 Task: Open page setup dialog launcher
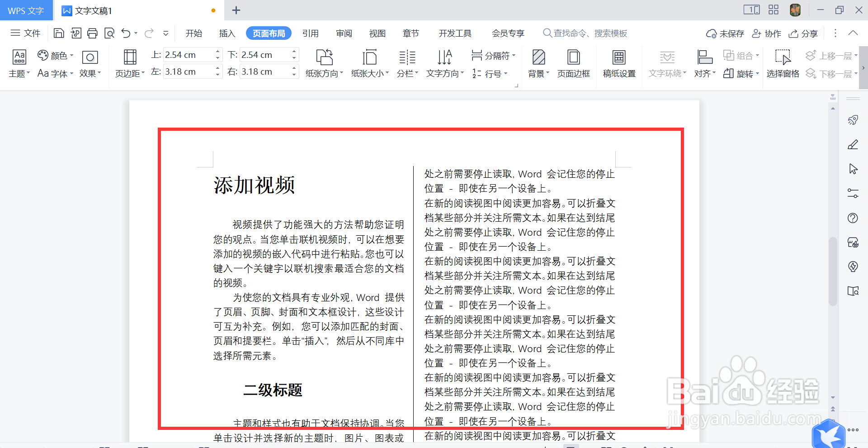[x=516, y=85]
